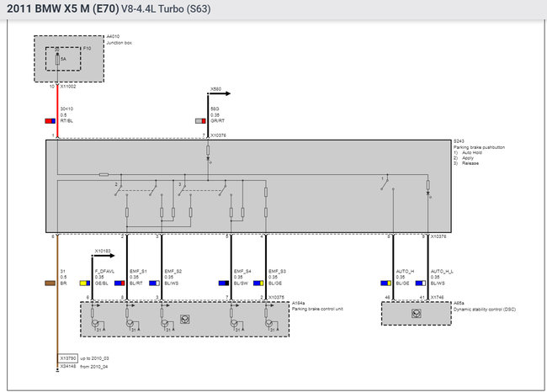Click the blue/red BL/RT color swatch

click(x=119, y=283)
